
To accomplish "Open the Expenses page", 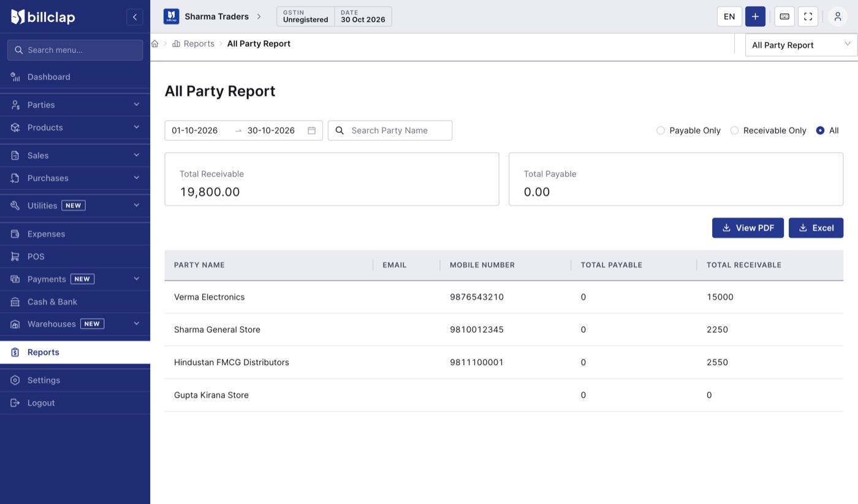I will click(x=75, y=234).
